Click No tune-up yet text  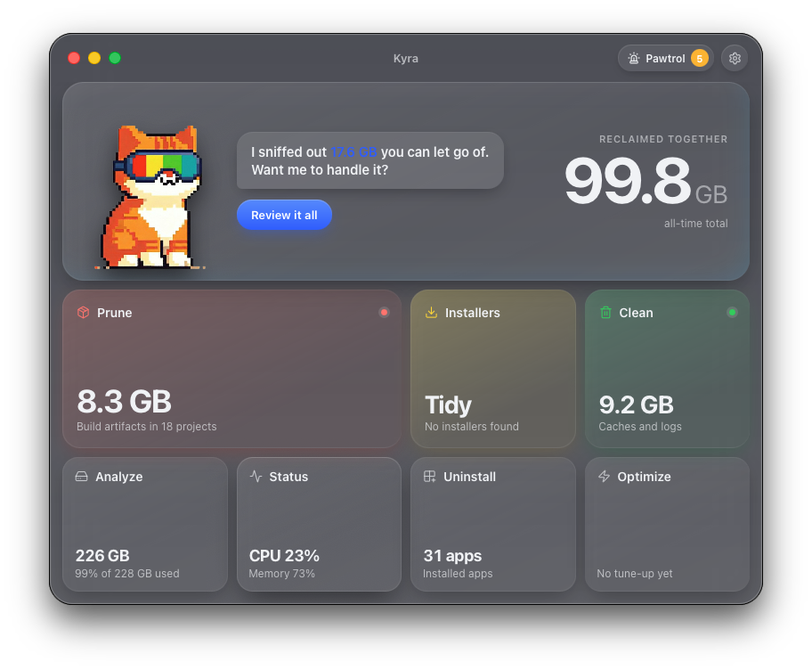point(634,574)
